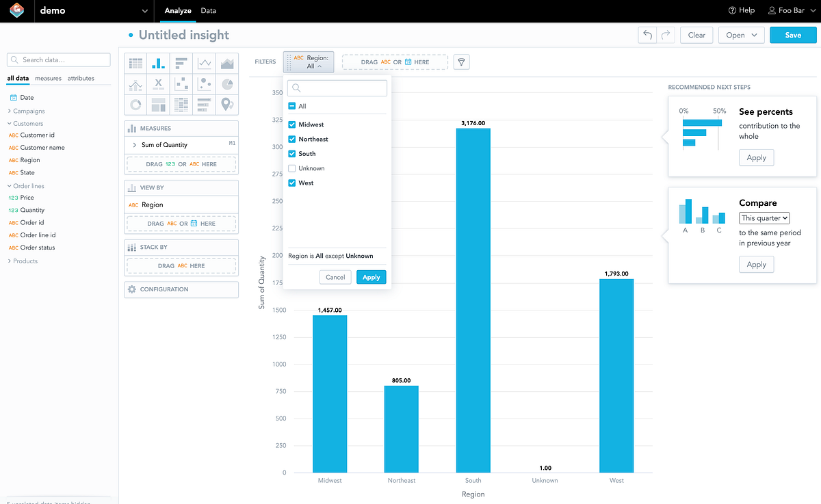Image resolution: width=821 pixels, height=504 pixels.
Task: Select the Donut chart visualization
Action: (x=135, y=105)
